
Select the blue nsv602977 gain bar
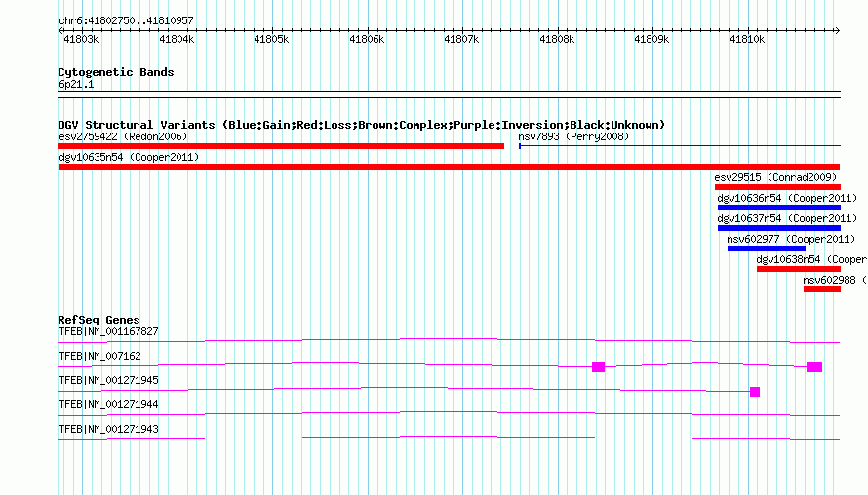pos(767,248)
